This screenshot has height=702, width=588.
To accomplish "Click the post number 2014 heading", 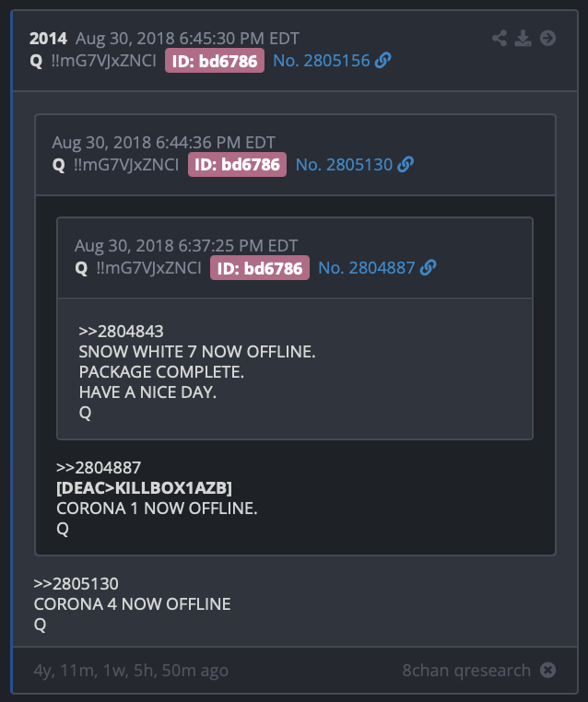I will (x=48, y=39).
